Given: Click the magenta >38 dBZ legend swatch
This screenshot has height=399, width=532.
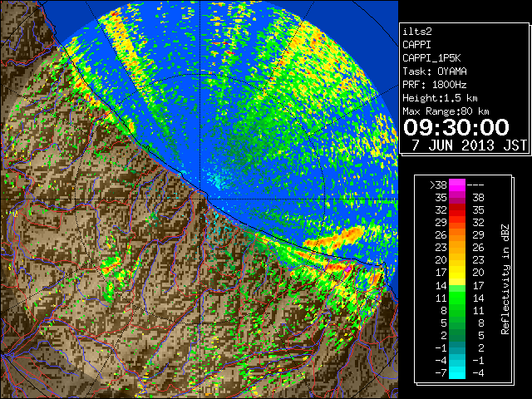Looking at the screenshot, I should 457,185.
